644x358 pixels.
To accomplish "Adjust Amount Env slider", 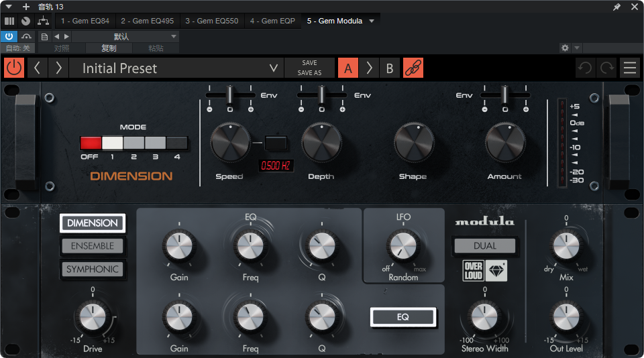I will 504,95.
